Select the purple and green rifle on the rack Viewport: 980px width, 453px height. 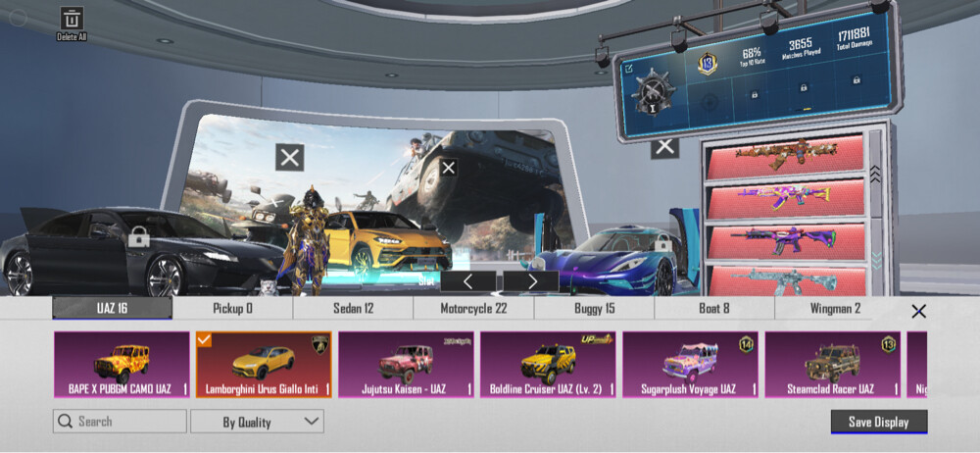point(786,241)
